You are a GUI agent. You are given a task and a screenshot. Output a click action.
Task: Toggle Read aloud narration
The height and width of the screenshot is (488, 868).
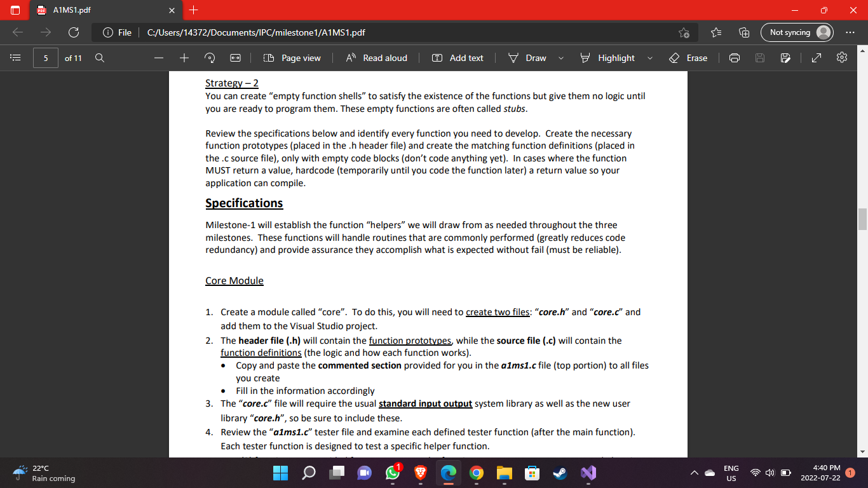tap(377, 57)
